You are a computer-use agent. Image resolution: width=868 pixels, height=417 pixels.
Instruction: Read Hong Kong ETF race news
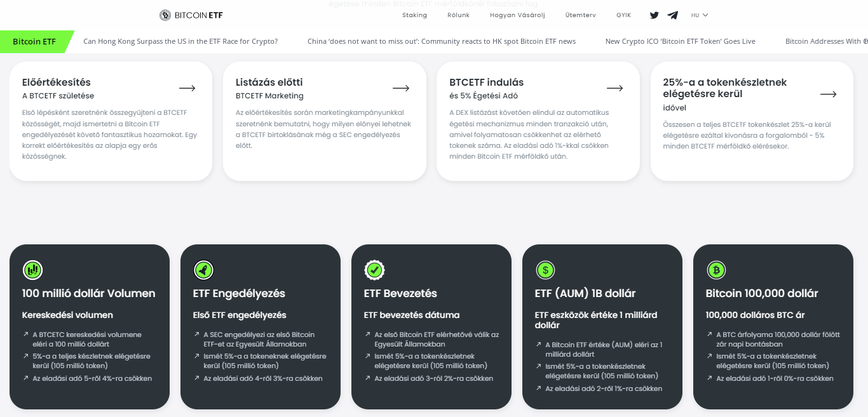[x=180, y=42]
